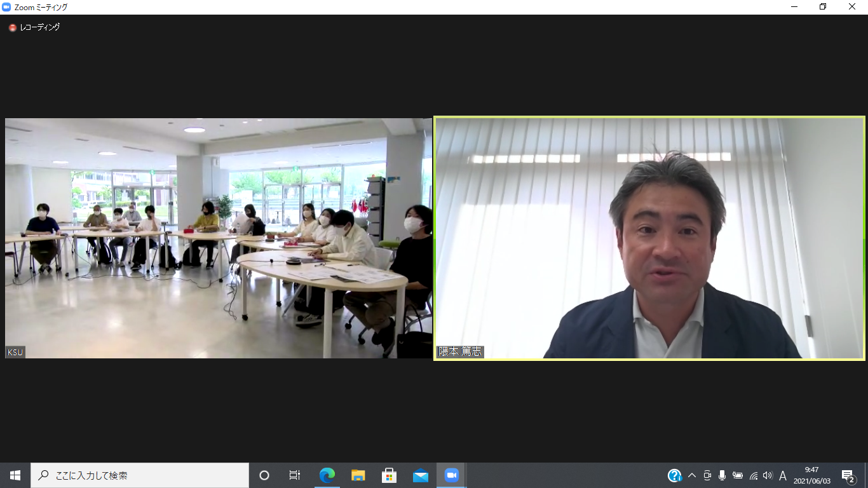
Task: Click the レコーディング recording label
Action: 39,27
